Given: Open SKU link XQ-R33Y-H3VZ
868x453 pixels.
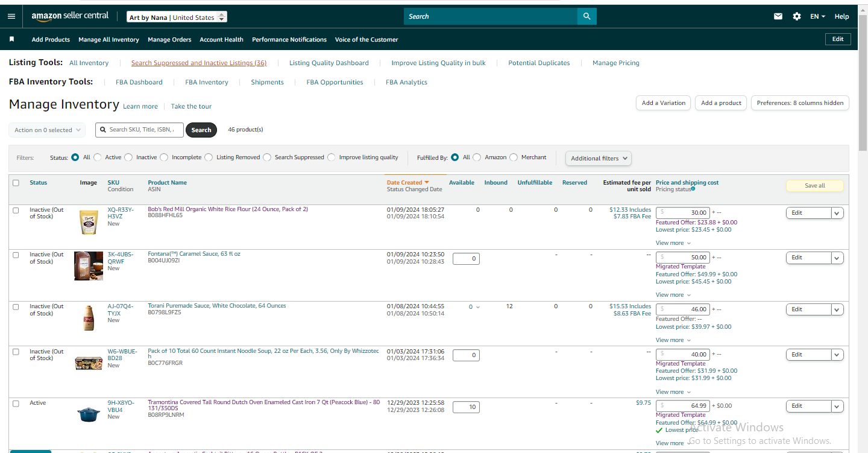Looking at the screenshot, I should click(121, 213).
